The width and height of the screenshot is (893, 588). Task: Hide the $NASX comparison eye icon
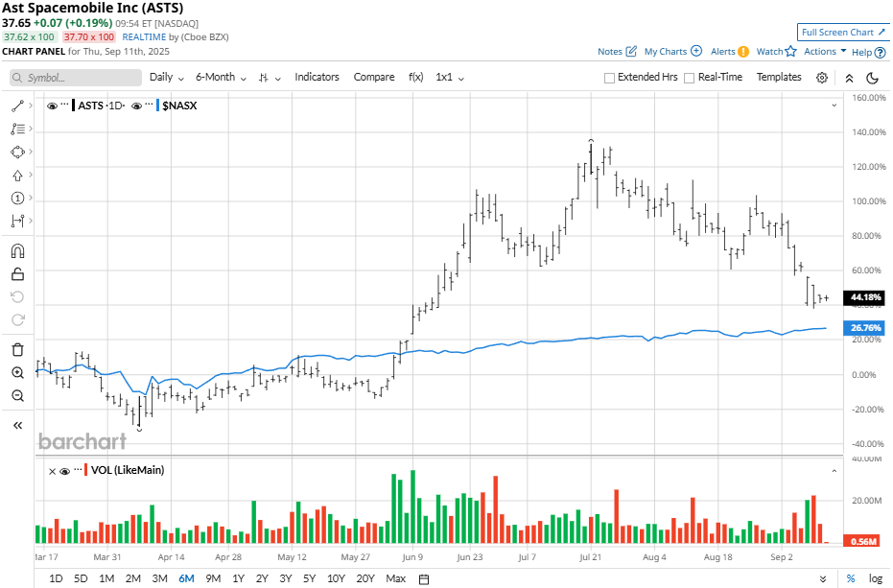[136, 106]
